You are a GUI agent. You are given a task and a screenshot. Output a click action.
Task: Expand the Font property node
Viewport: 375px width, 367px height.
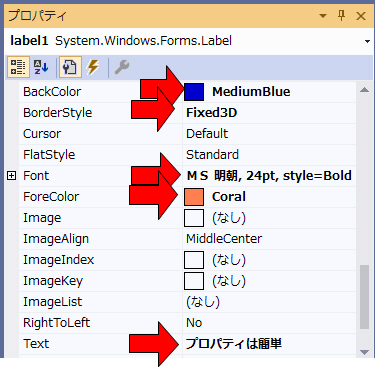click(x=12, y=176)
